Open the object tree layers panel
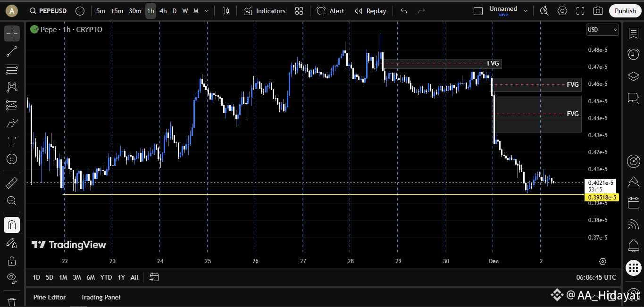 click(633, 76)
